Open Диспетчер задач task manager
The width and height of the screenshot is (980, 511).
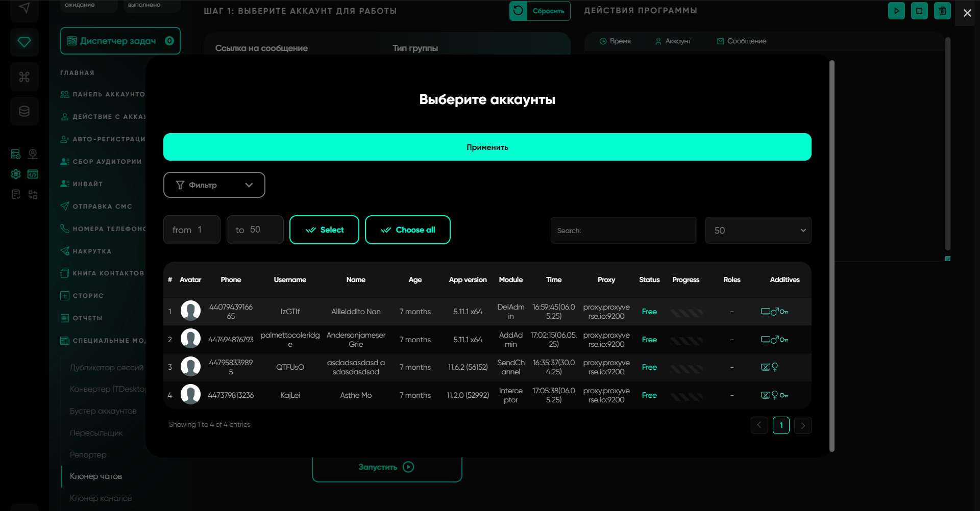120,41
